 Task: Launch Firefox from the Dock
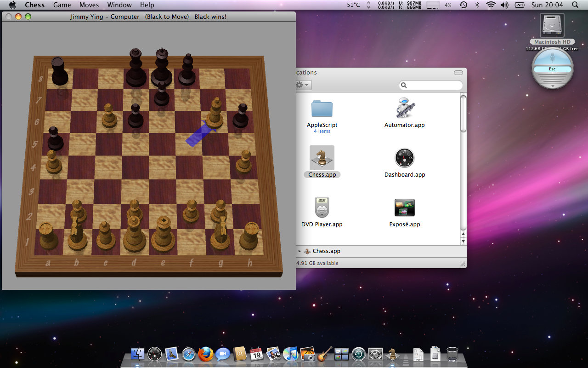click(205, 354)
